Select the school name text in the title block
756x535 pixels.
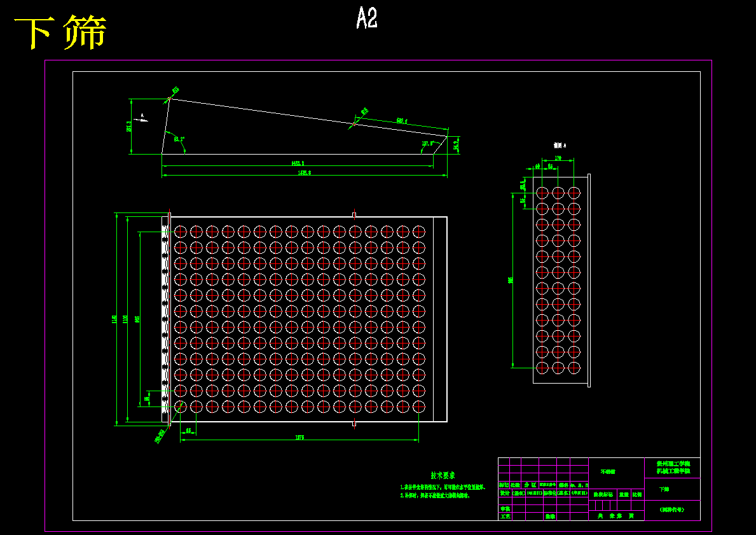673,466
